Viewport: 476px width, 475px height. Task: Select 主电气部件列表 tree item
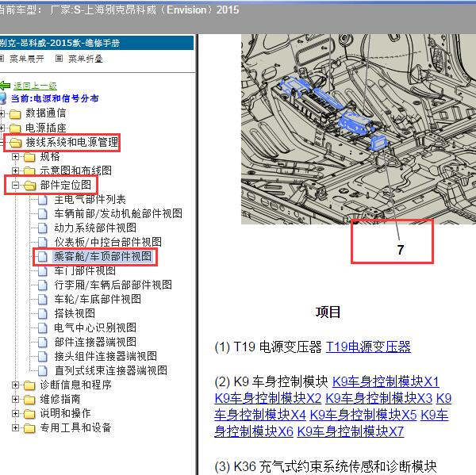pos(90,199)
